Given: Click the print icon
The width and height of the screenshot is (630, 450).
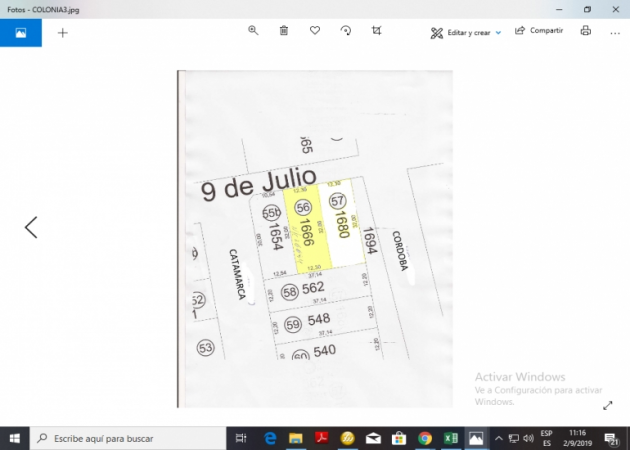Looking at the screenshot, I should tap(586, 31).
